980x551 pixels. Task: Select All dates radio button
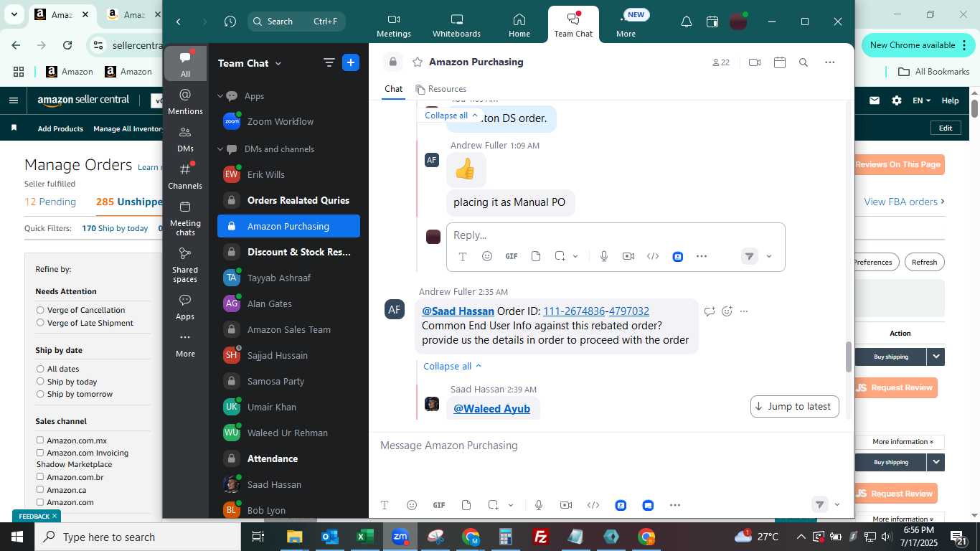click(x=40, y=369)
